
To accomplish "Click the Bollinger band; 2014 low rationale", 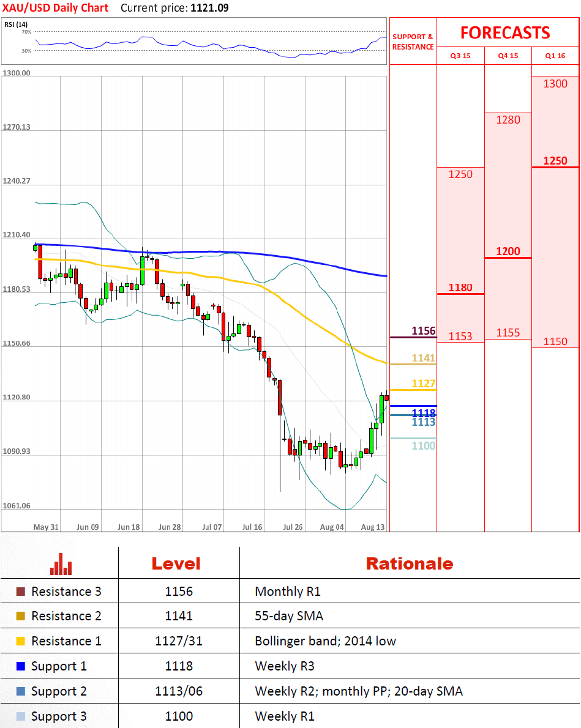I will click(325, 641).
